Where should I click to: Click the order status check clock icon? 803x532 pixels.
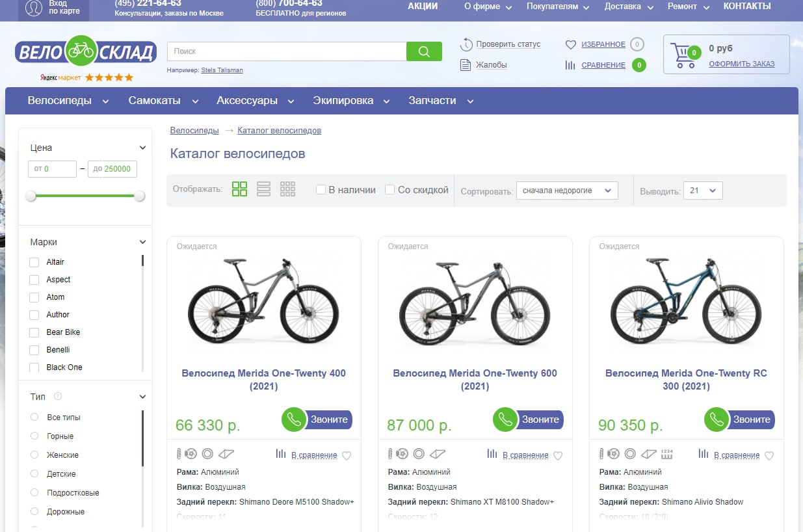click(466, 44)
